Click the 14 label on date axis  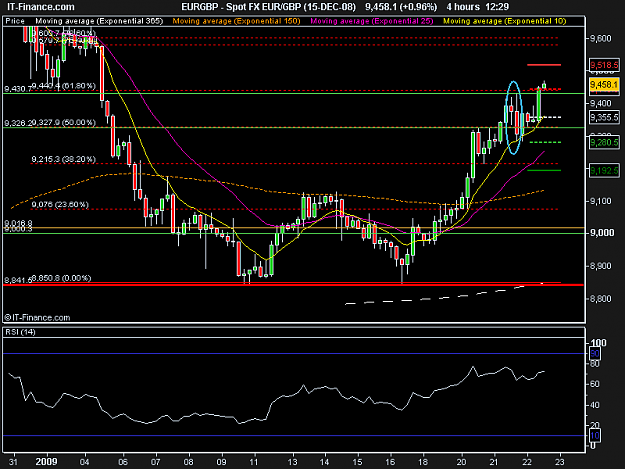[x=325, y=462]
